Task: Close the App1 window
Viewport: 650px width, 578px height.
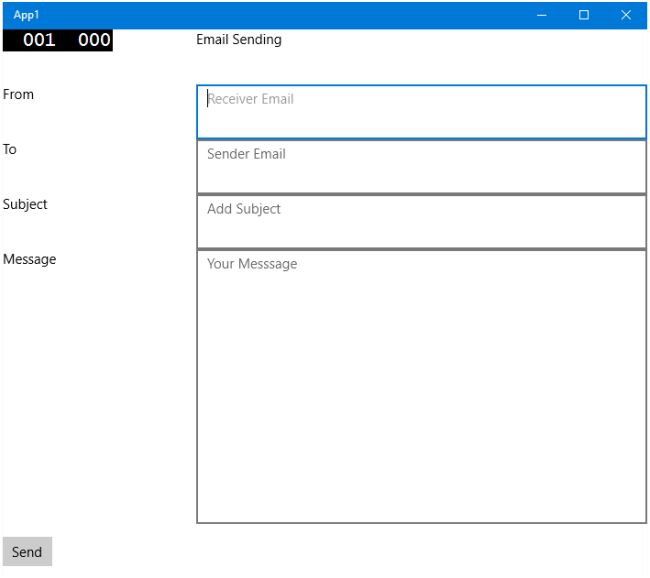Action: tap(626, 15)
